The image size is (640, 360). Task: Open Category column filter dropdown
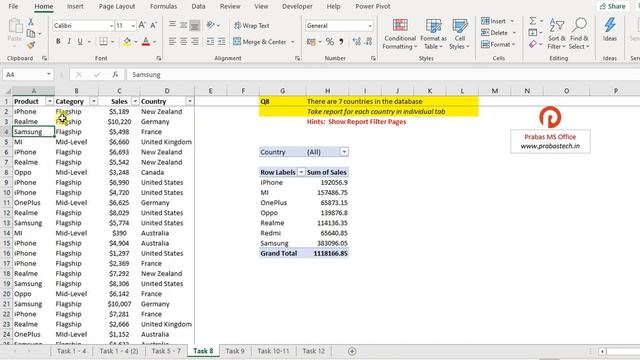point(93,101)
